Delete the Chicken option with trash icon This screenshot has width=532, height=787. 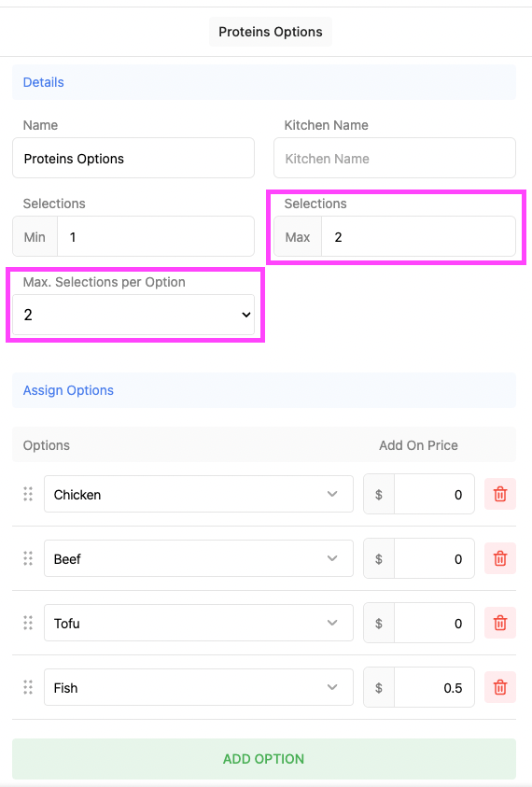click(x=500, y=495)
